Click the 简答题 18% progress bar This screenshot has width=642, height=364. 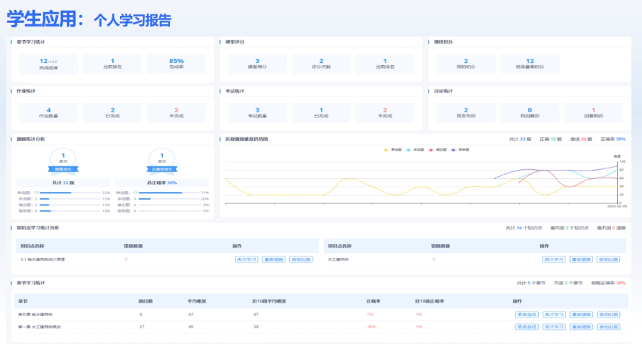70,211
